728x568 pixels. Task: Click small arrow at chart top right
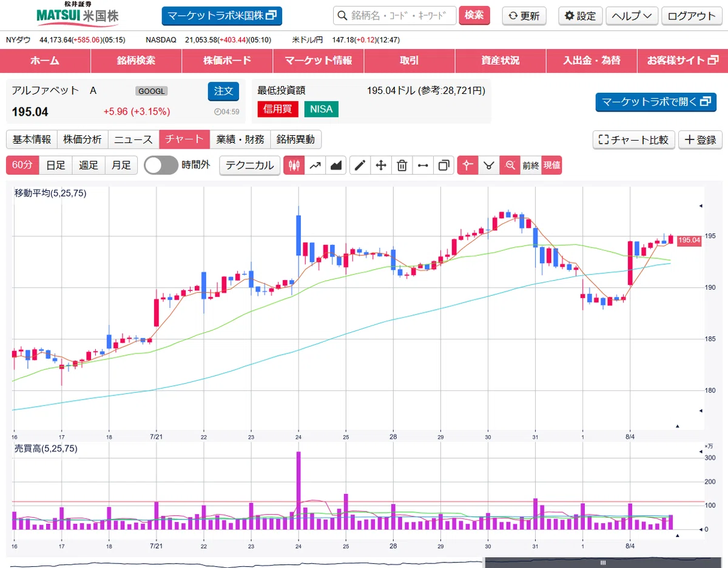(x=701, y=206)
